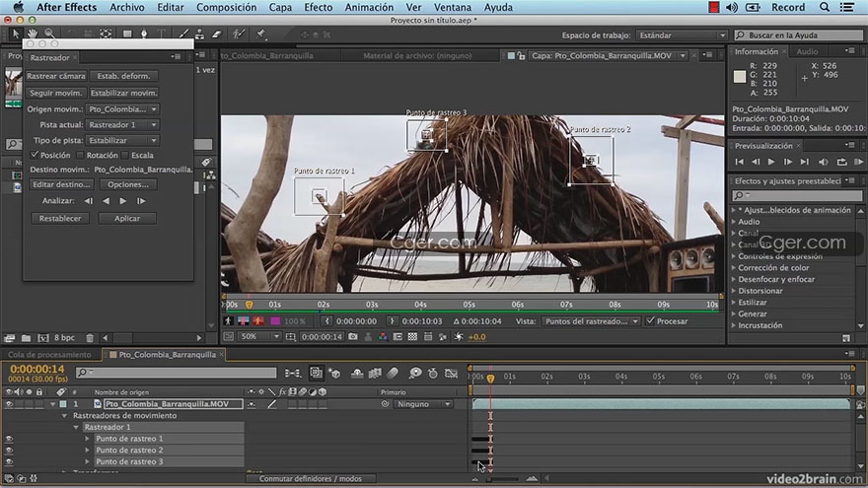Toggle transparency grid in viewer
The height and width of the screenshot is (488, 868).
[x=412, y=336]
